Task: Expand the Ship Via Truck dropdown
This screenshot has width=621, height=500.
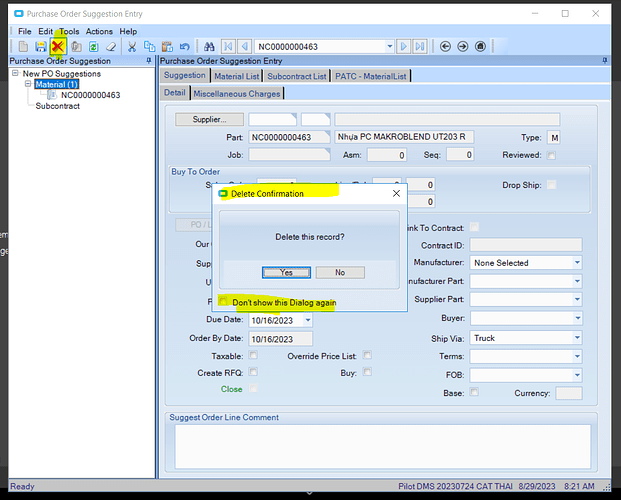Action: [577, 339]
